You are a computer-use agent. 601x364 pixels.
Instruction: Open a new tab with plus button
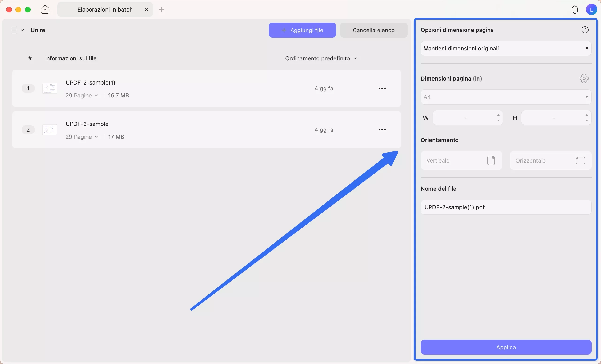162,10
